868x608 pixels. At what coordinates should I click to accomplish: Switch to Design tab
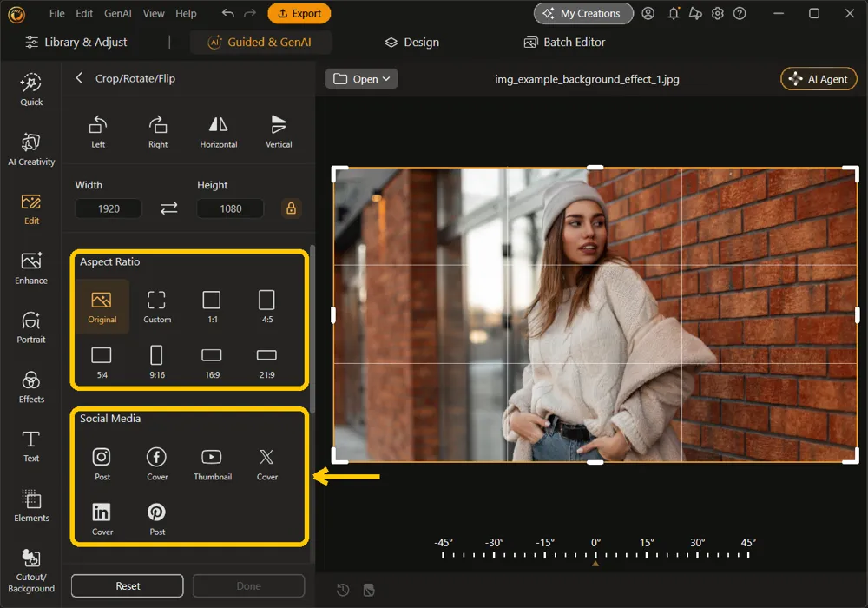412,42
